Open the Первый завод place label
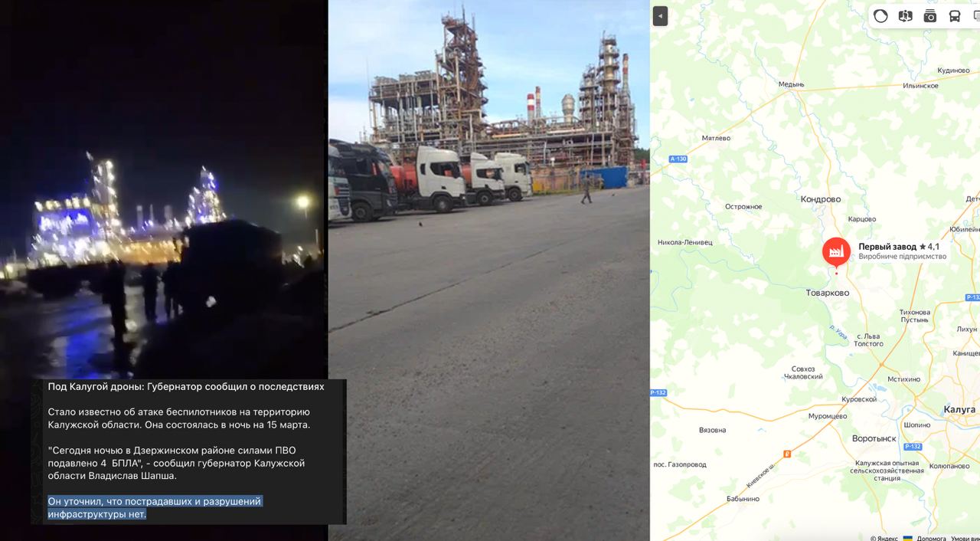The image size is (980, 541). click(887, 246)
